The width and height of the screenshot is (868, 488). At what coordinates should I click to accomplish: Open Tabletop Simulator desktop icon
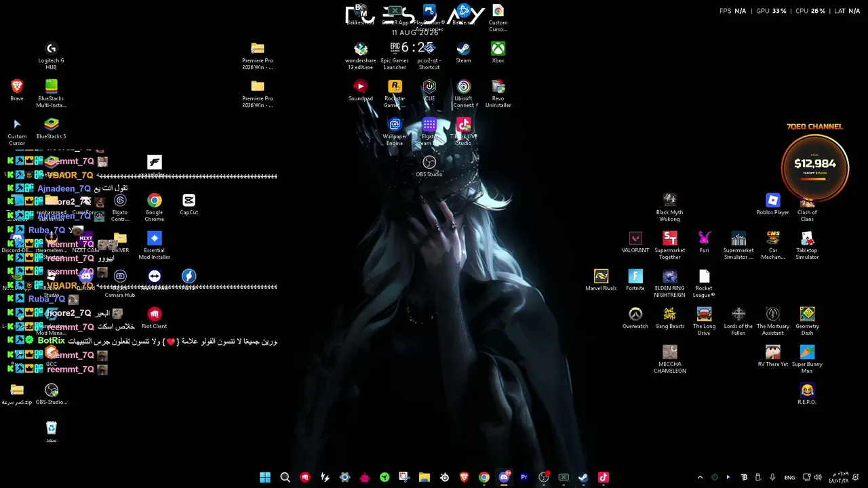[807, 245]
